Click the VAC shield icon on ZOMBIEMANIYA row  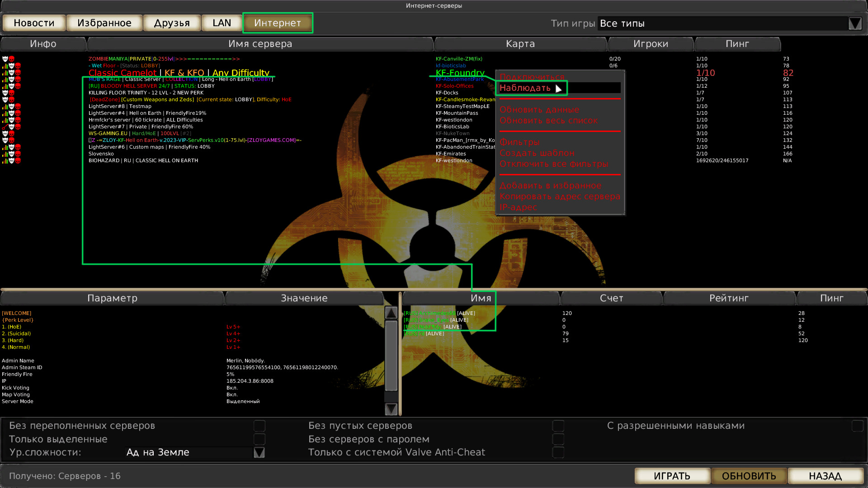click(5, 59)
